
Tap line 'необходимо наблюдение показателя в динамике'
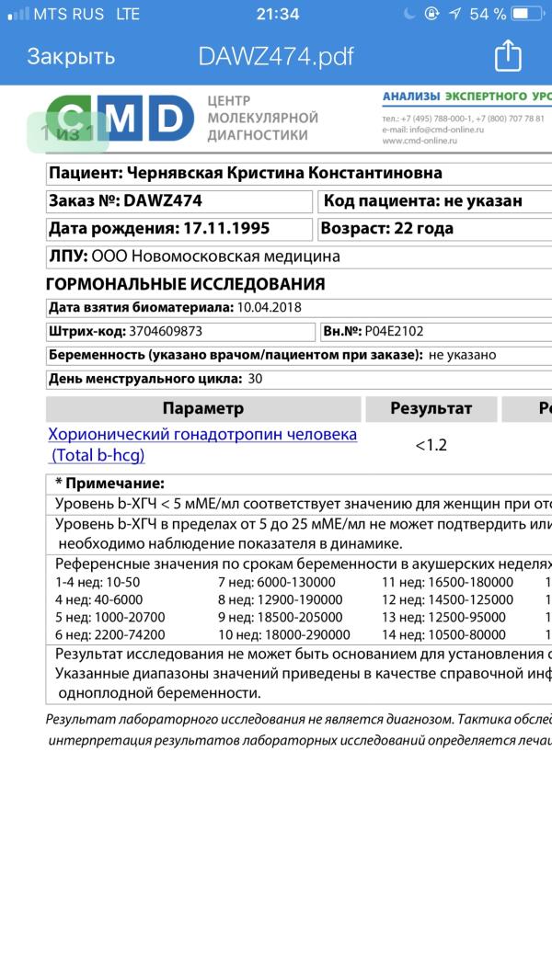(x=231, y=542)
